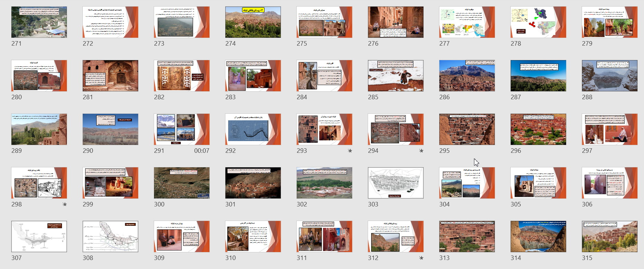Select slide 278 with the Iran maps
This screenshot has width=644, height=269.
coord(538,22)
